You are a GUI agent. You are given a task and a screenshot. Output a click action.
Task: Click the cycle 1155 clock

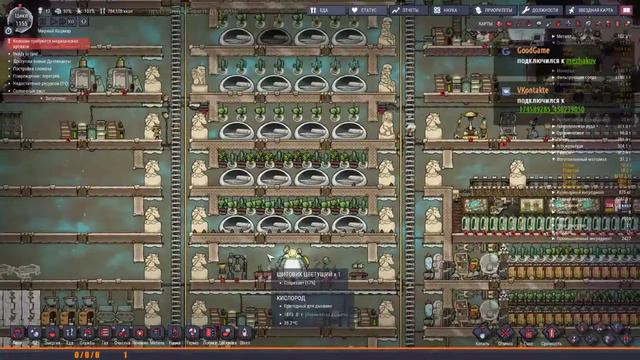point(20,19)
